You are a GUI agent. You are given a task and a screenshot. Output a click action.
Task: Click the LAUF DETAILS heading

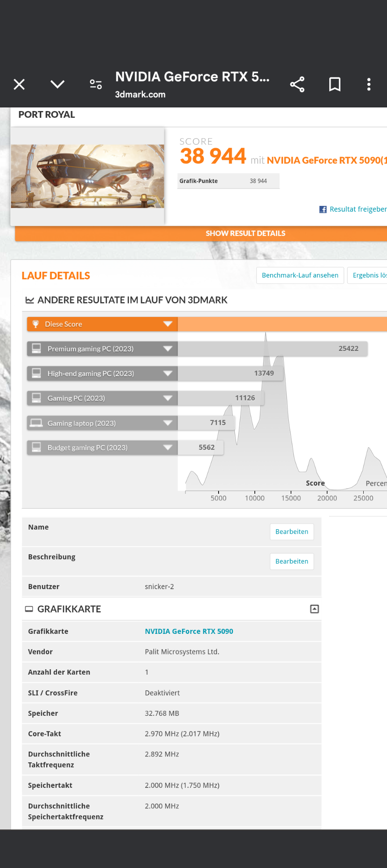pyautogui.click(x=56, y=276)
